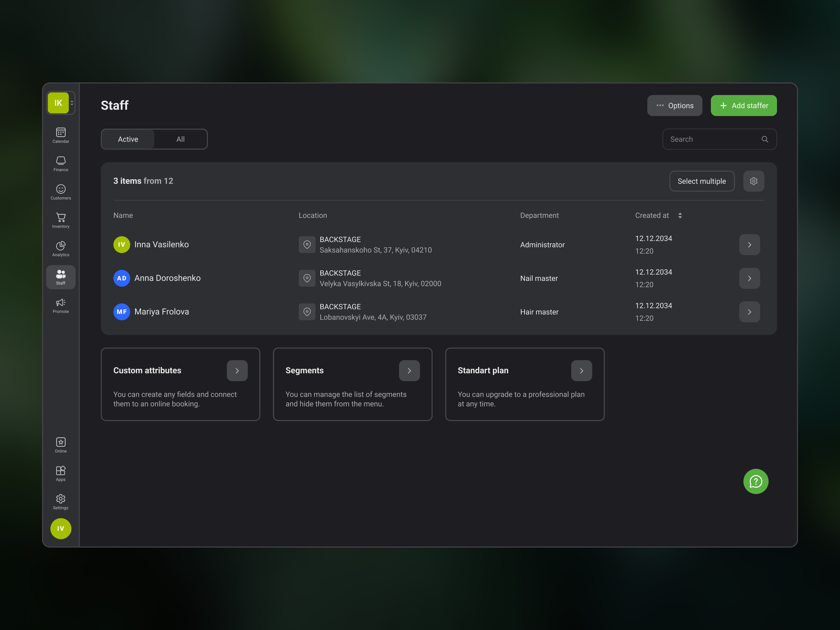Open the IK workspace switcher
The height and width of the screenshot is (630, 840).
pyautogui.click(x=60, y=103)
